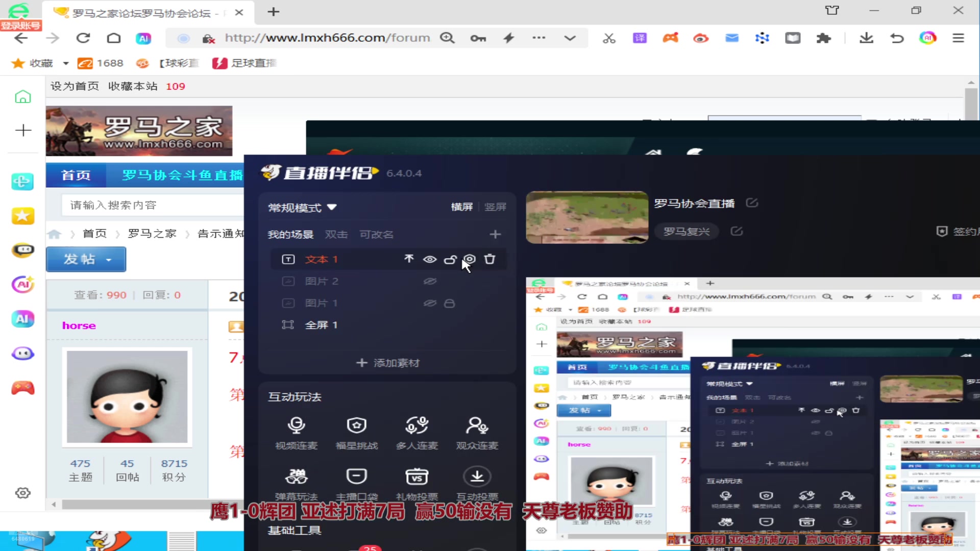Open the browser hamburger menu
This screenshot has width=980, height=551.
point(958,38)
